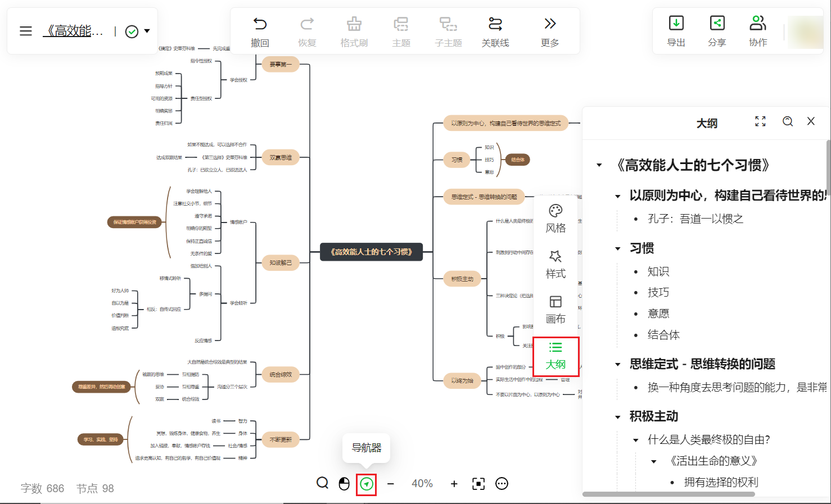Close the 大纲 outline panel
Viewport: 831px width, 504px height.
(x=811, y=121)
